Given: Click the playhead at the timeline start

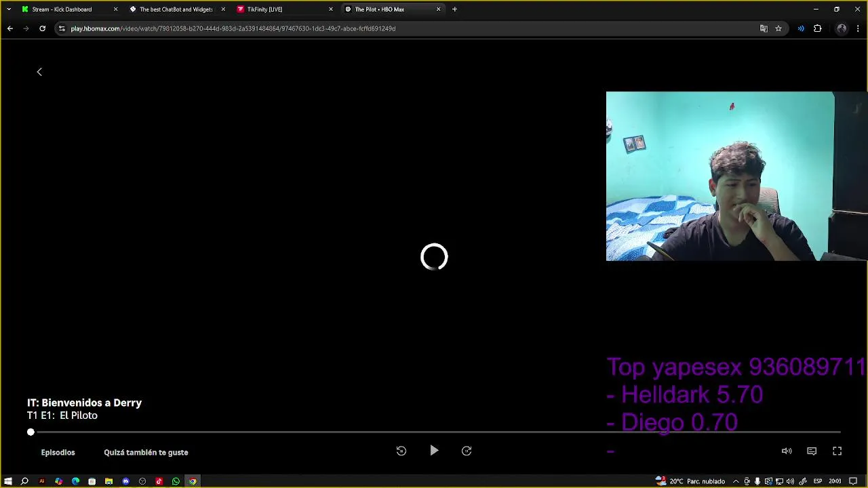Looking at the screenshot, I should tap(31, 432).
